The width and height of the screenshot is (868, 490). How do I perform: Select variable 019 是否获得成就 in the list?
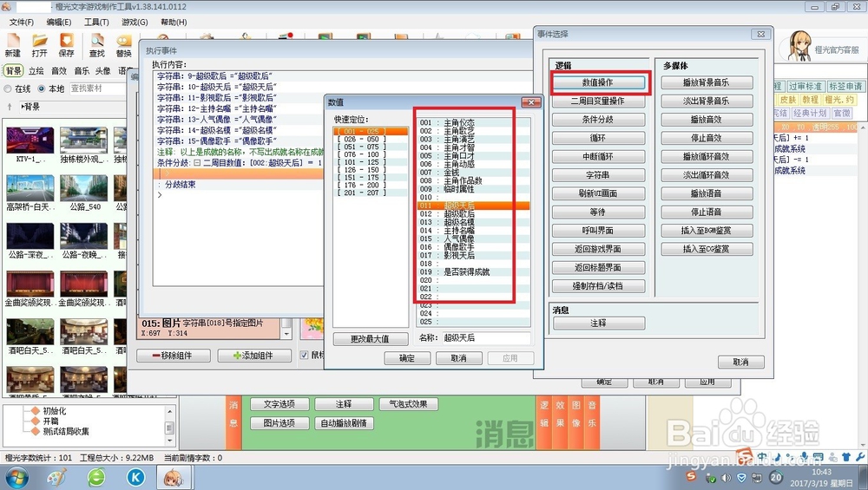473,272
